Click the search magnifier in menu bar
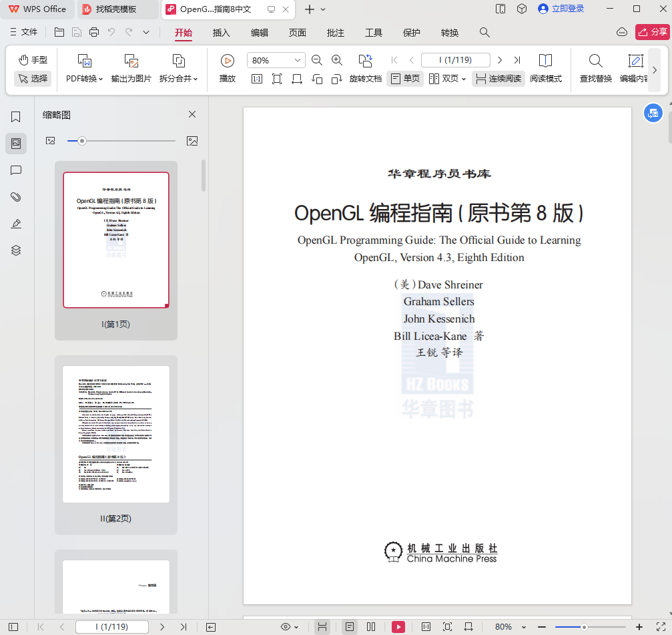672x635 pixels. (x=484, y=32)
